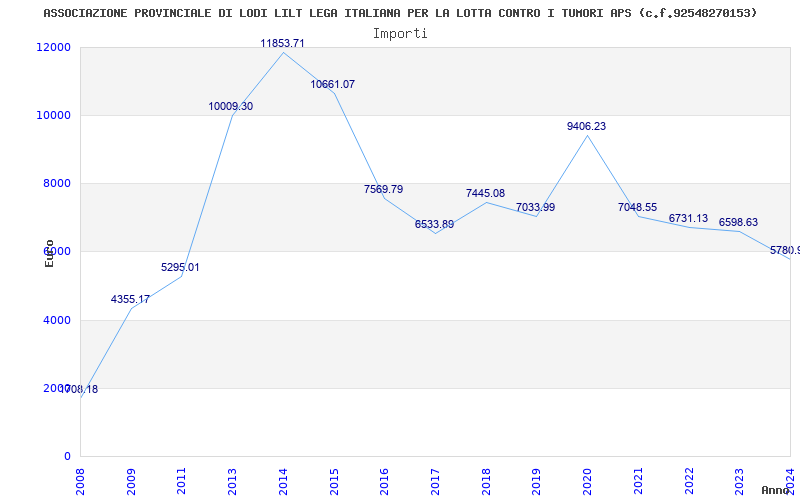800x500 pixels.
Task: Click the y-axis value 4000
Action: (x=56, y=320)
